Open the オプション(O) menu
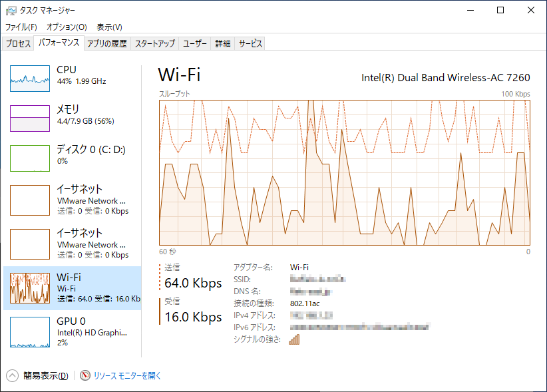The width and height of the screenshot is (547, 392). click(x=67, y=27)
